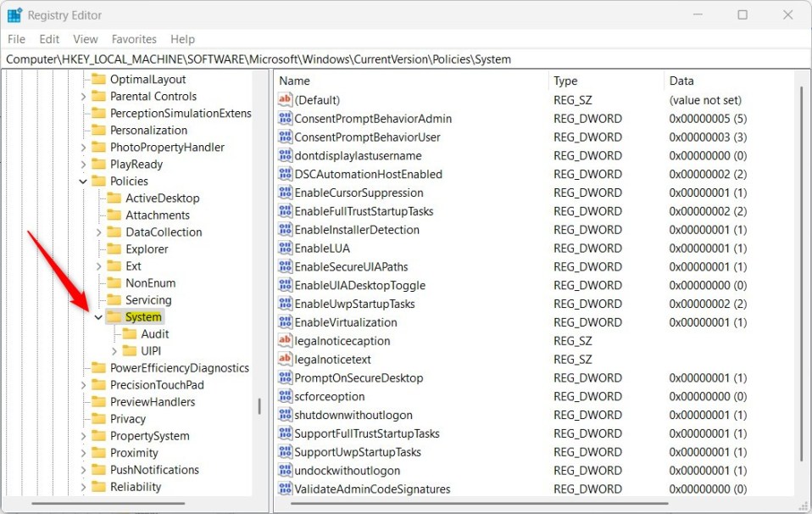Click the DWORD icon beside EnableUwpStartupTasks
The image size is (812, 514).
pyautogui.click(x=286, y=304)
